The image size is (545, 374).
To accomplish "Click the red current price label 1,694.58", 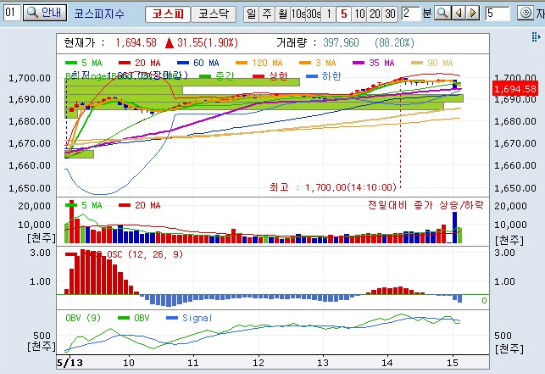I will click(x=515, y=89).
